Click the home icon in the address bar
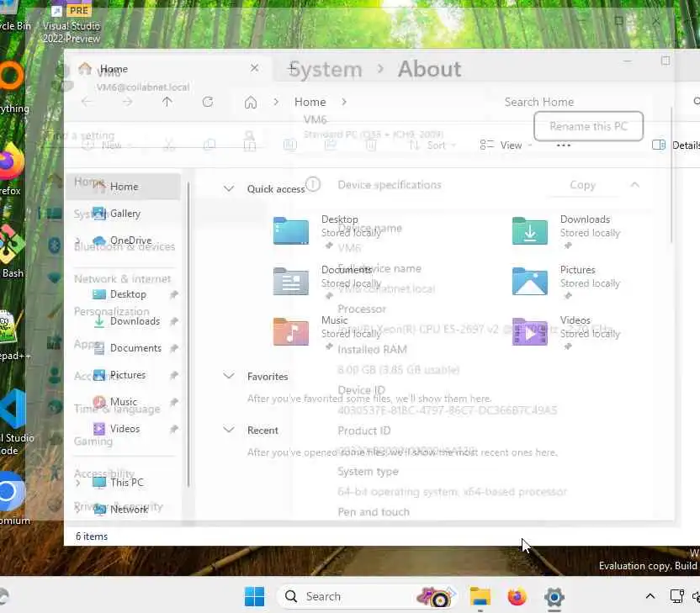The width and height of the screenshot is (700, 613). pos(251,103)
